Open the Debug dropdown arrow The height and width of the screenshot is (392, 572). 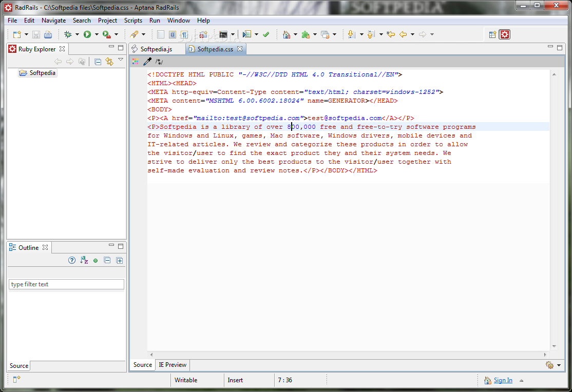77,35
